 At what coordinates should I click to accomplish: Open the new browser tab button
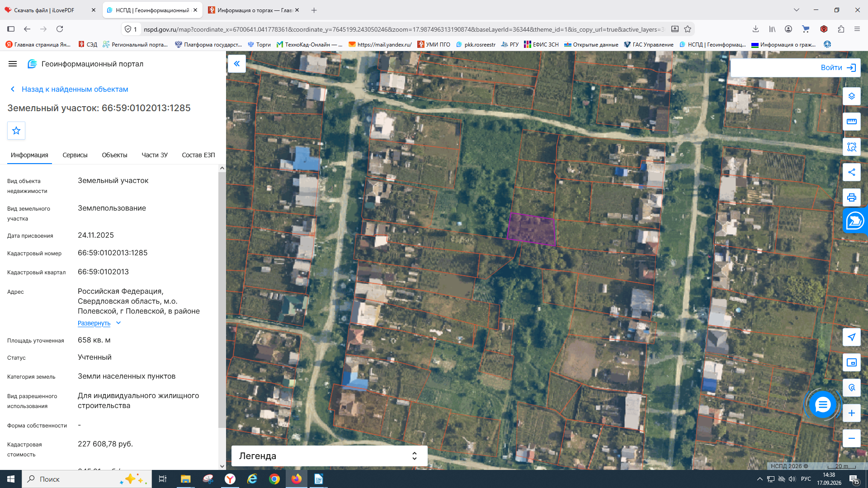pos(314,10)
